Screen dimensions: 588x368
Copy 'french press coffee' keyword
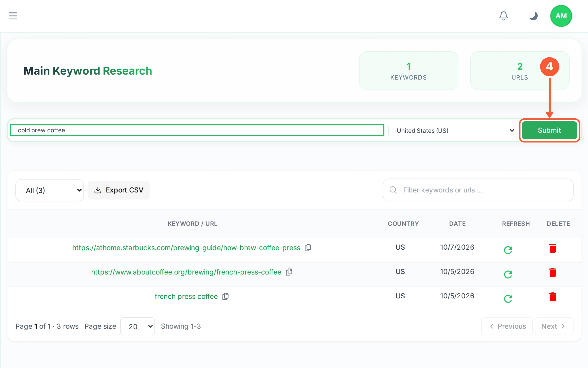(225, 296)
